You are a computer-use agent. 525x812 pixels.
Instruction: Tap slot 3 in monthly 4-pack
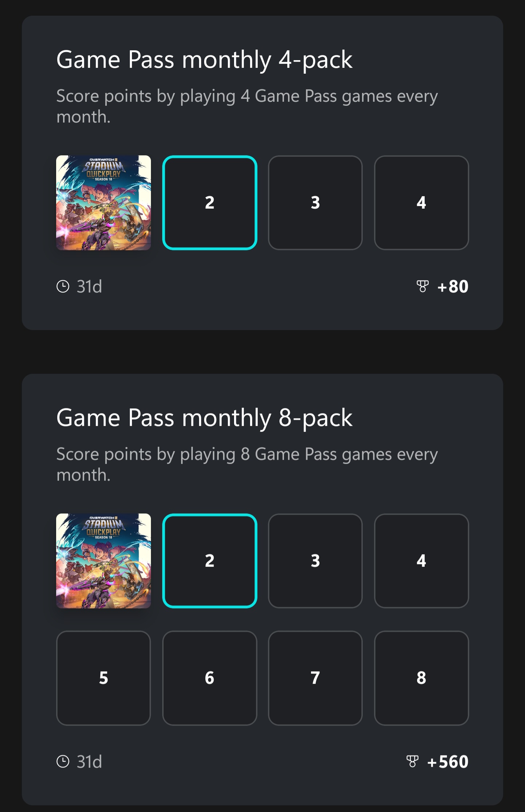click(315, 203)
